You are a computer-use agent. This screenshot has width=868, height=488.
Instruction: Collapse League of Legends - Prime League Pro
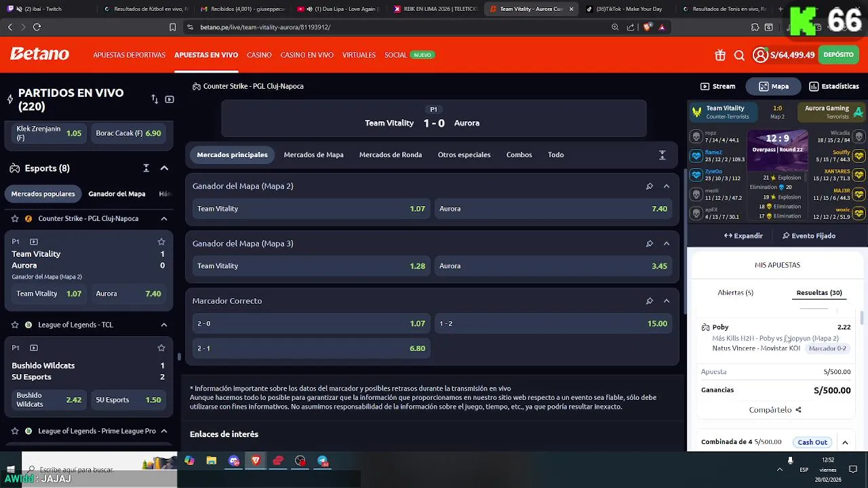pyautogui.click(x=164, y=431)
